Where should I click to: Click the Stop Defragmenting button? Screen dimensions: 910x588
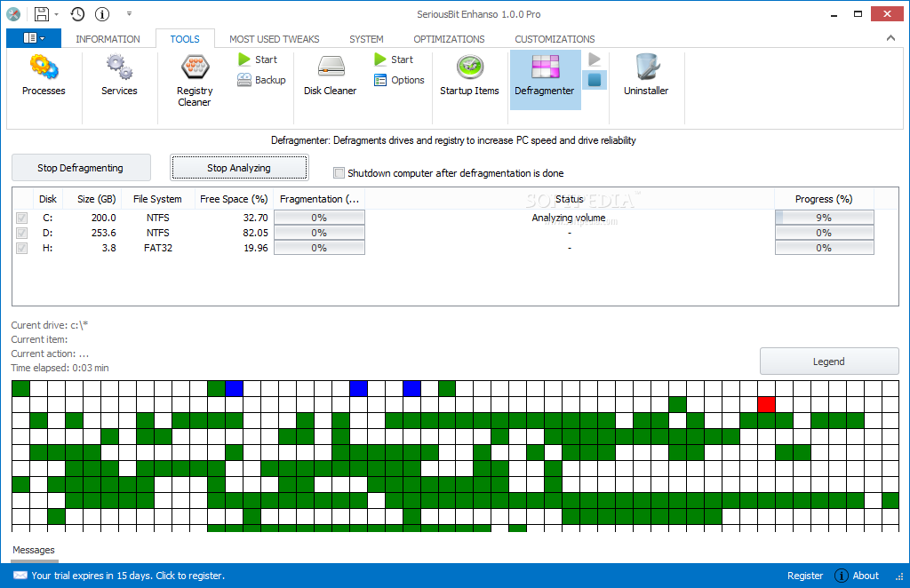[81, 168]
